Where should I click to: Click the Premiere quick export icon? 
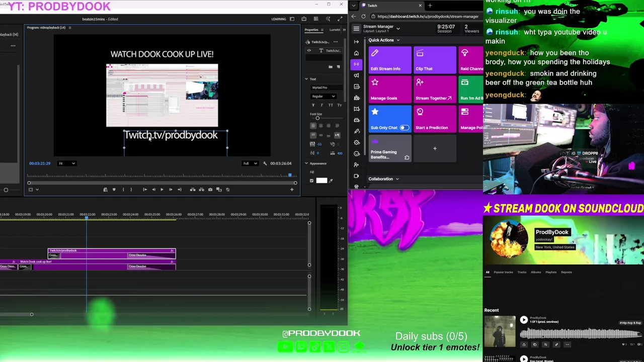(x=304, y=19)
